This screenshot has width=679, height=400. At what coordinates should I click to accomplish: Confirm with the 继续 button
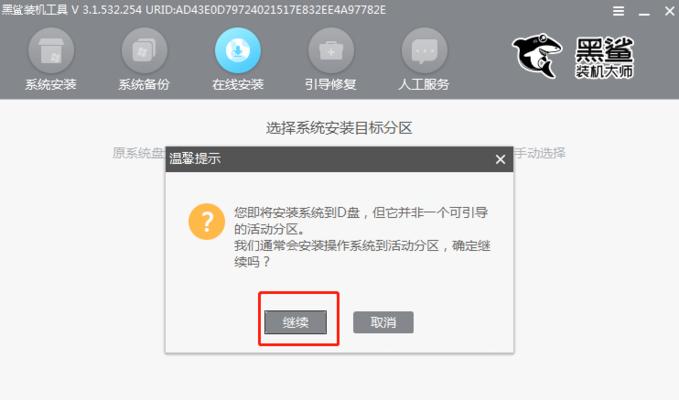click(x=295, y=322)
